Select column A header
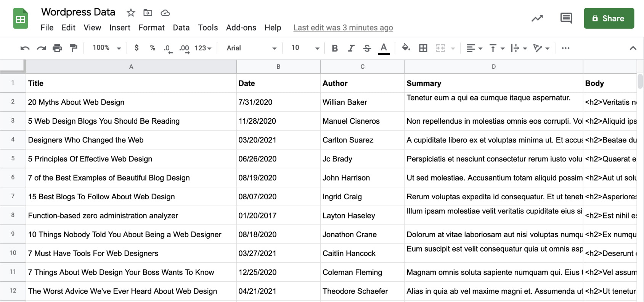The height and width of the screenshot is (302, 644). [x=131, y=66]
